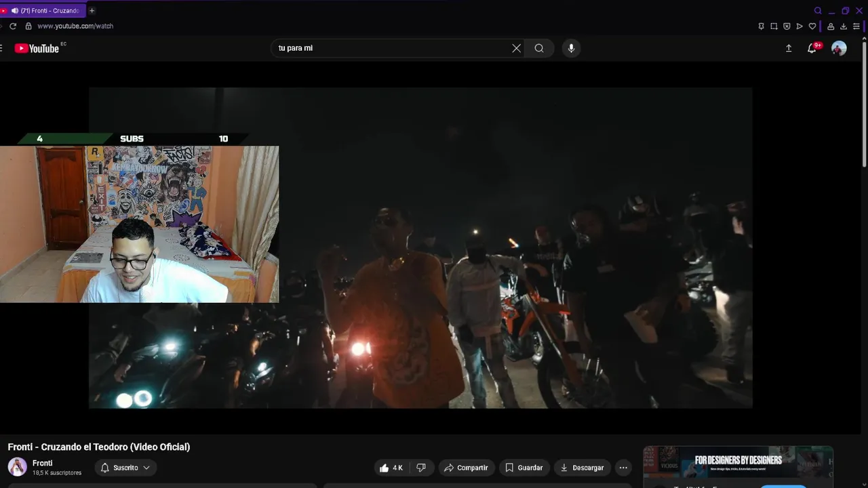Viewport: 868px width, 488px height.
Task: Add page to bookmarks heart icon
Action: pyautogui.click(x=812, y=26)
